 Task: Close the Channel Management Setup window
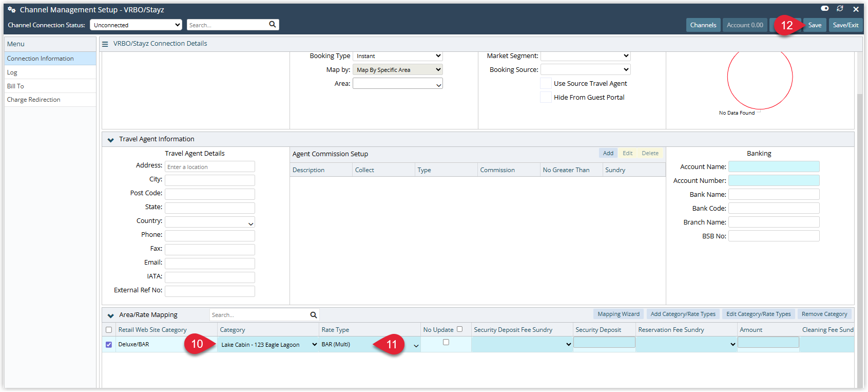pos(856,9)
